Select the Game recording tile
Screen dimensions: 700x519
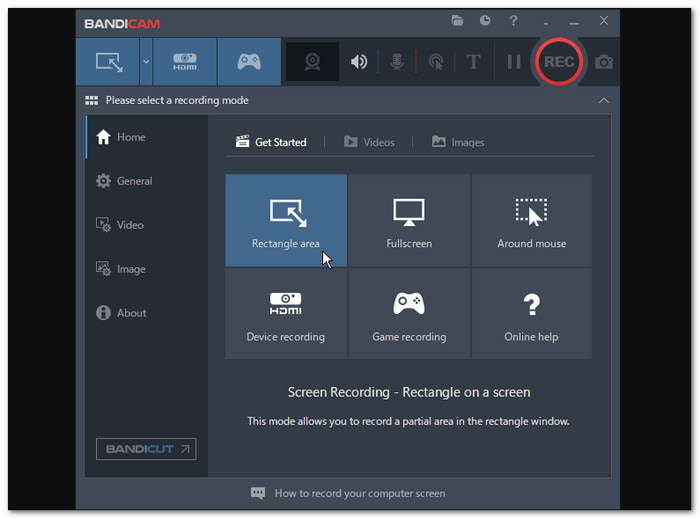click(409, 313)
